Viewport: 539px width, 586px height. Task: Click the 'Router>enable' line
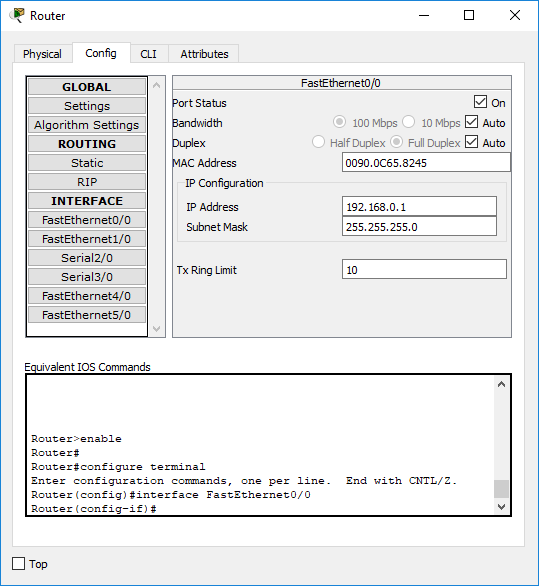coord(76,439)
